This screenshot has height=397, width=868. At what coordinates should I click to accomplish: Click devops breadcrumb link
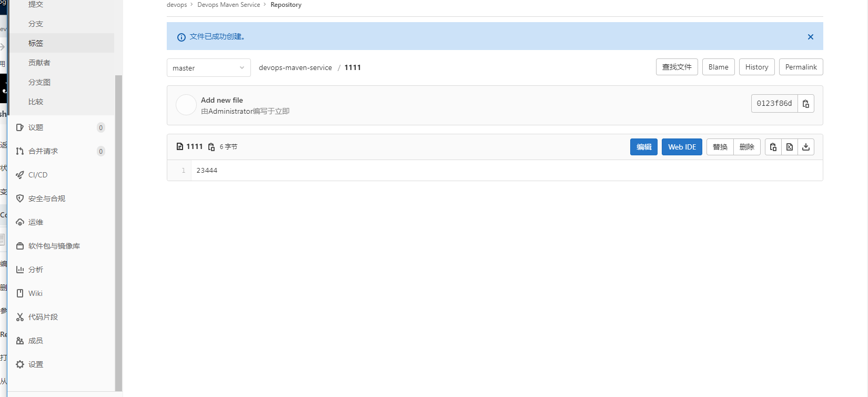177,5
